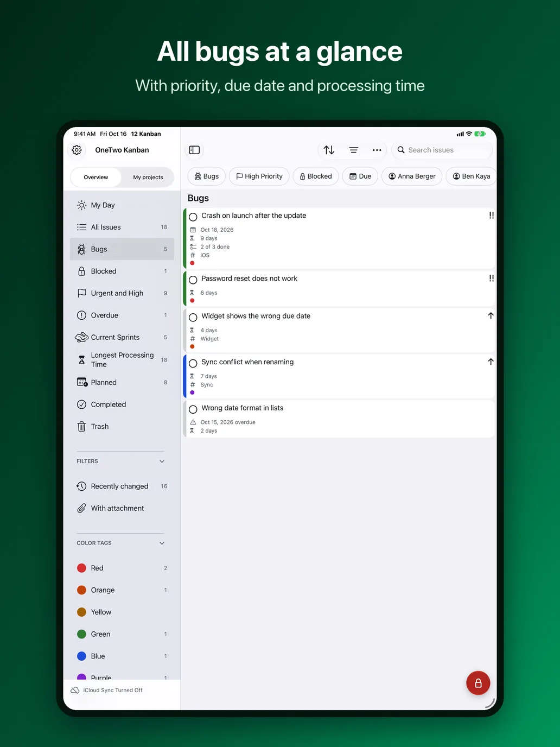Collapse the COLOR TAGS section chevron
Screen dimensions: 560x747
pos(162,543)
